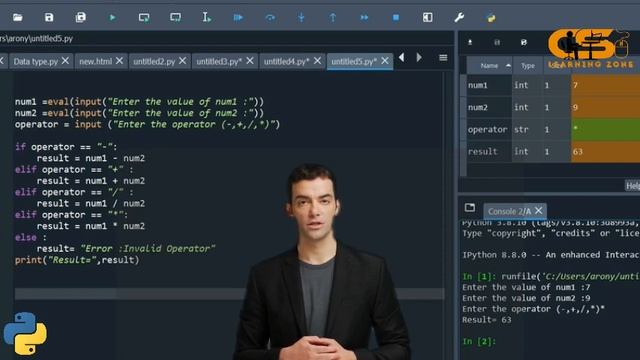Select the num2 variable row
The image size is (640, 360).
[553, 107]
